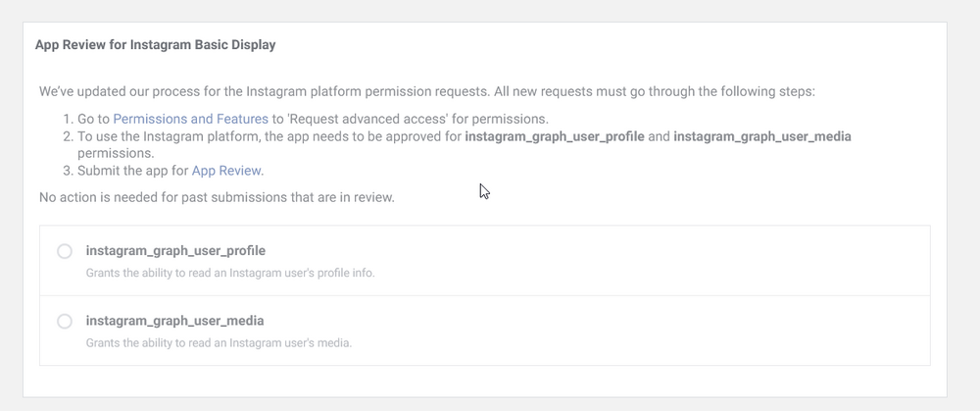Image resolution: width=980 pixels, height=411 pixels.
Task: Follow the App Review link in step 3
Action: [x=227, y=170]
